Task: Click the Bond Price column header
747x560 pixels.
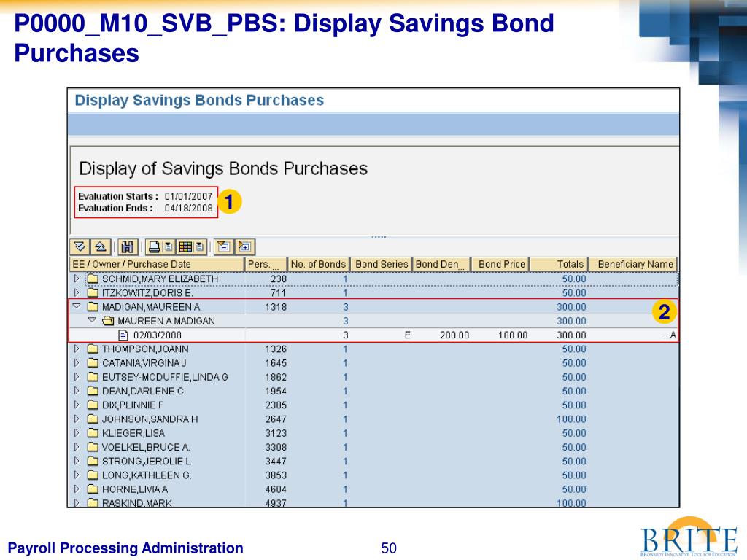Action: [x=500, y=264]
